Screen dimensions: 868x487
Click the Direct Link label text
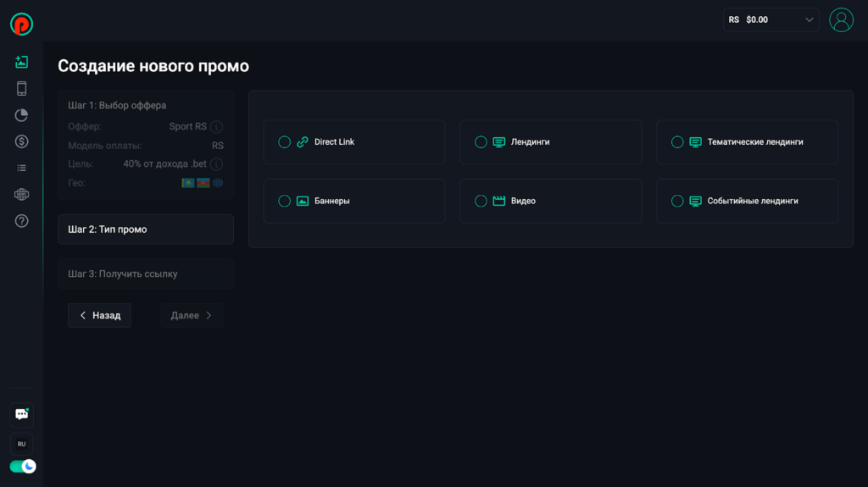pyautogui.click(x=334, y=142)
